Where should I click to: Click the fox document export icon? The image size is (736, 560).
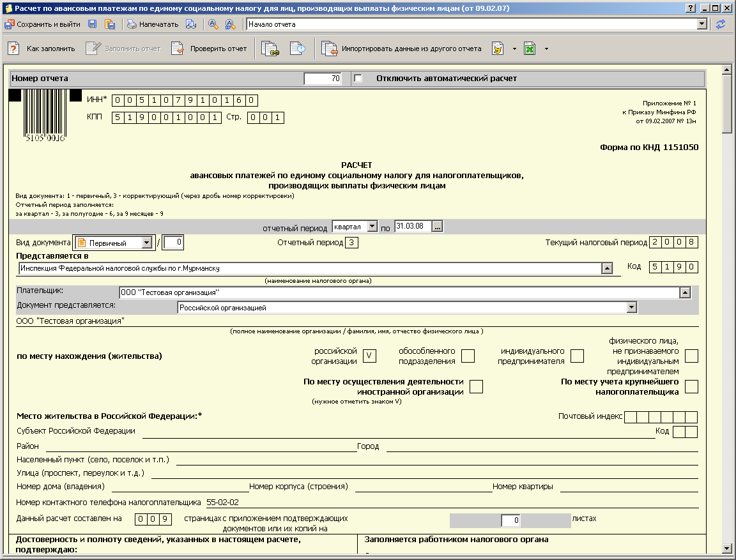click(498, 49)
